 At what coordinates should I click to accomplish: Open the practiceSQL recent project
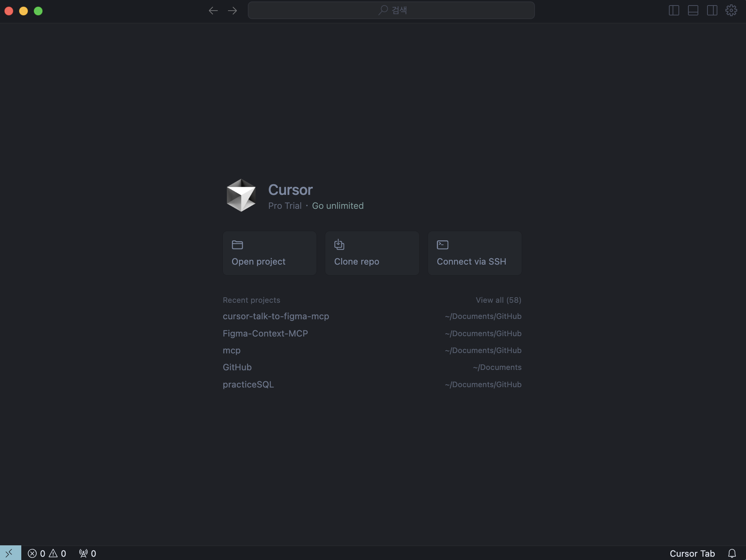(248, 385)
